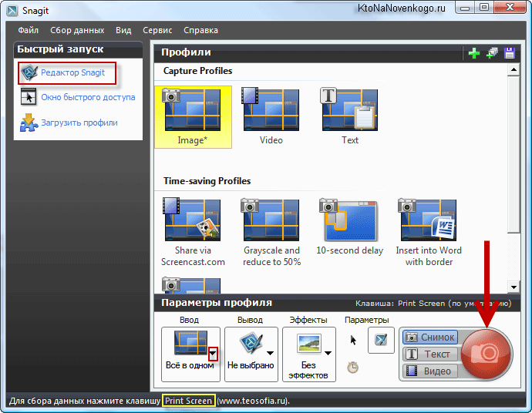Switch capture mode to Снимок
Viewport: 532px width, 413px height.
(x=430, y=337)
